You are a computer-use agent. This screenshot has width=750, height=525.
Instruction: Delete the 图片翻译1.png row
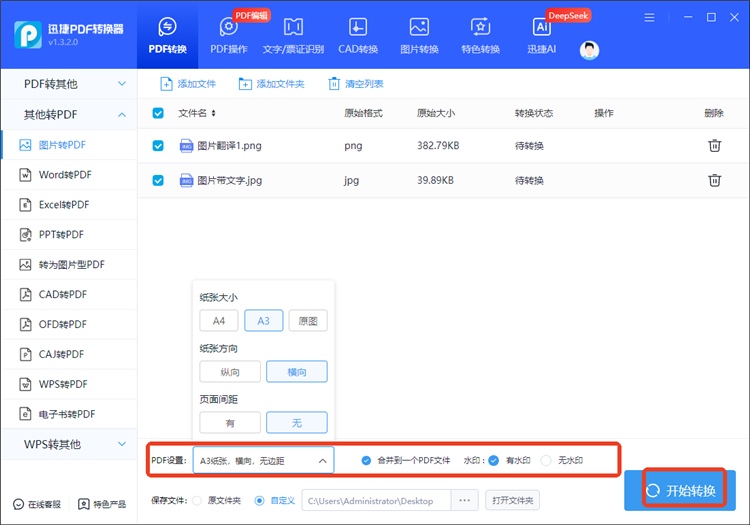715,145
